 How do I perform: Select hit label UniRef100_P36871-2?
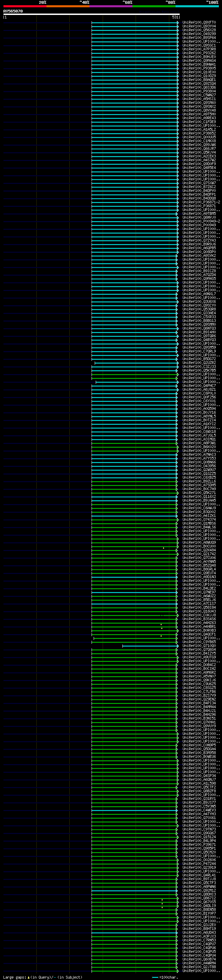point(201,202)
